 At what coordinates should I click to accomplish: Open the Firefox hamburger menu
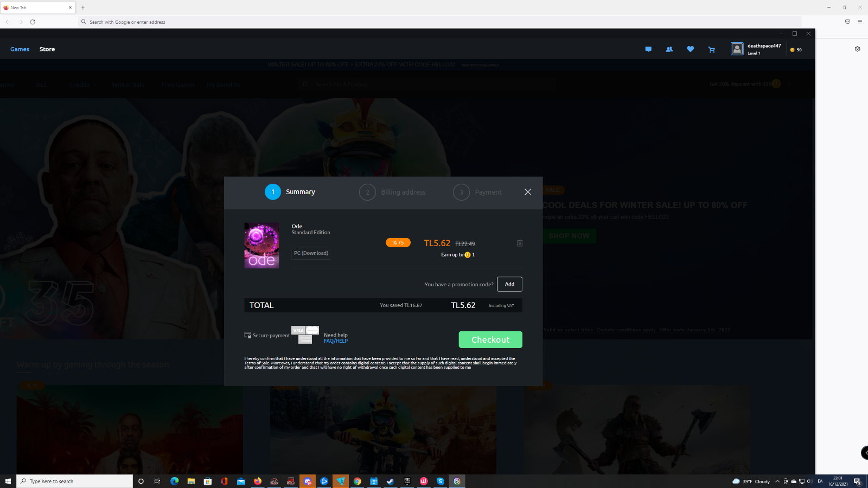click(x=860, y=22)
